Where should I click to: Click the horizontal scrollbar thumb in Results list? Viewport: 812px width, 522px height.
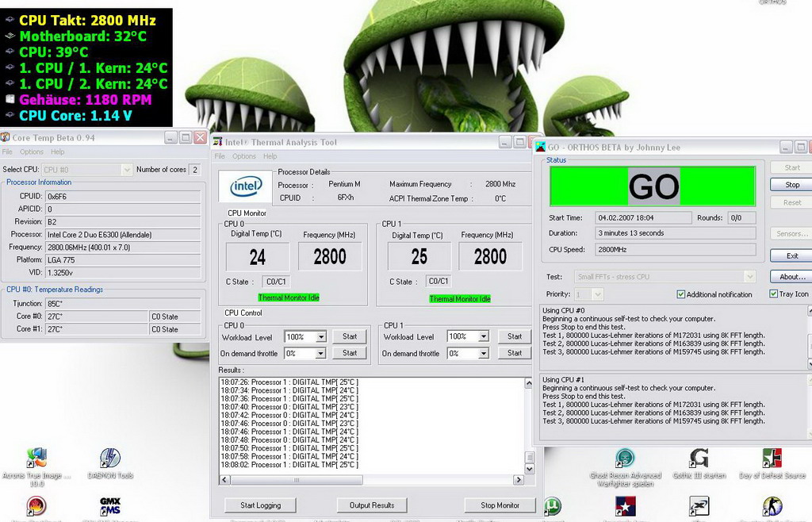coord(297,480)
